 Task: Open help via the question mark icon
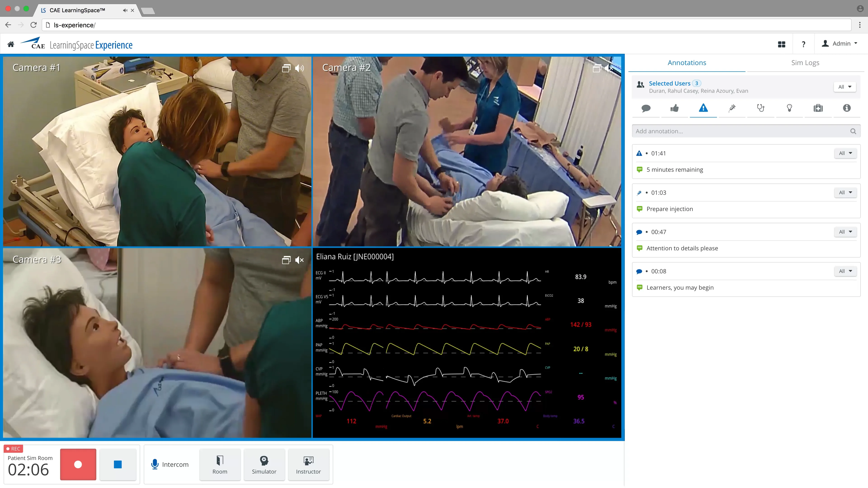click(x=804, y=44)
